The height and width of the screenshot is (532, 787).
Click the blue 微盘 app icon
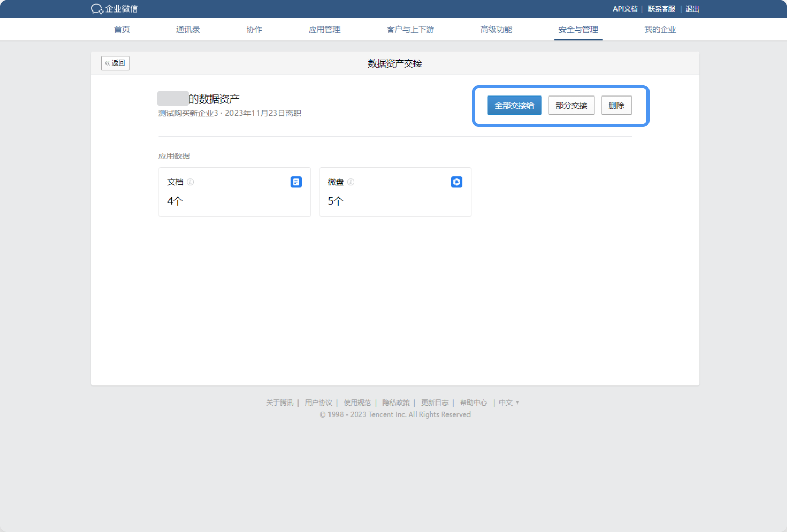coord(456,182)
